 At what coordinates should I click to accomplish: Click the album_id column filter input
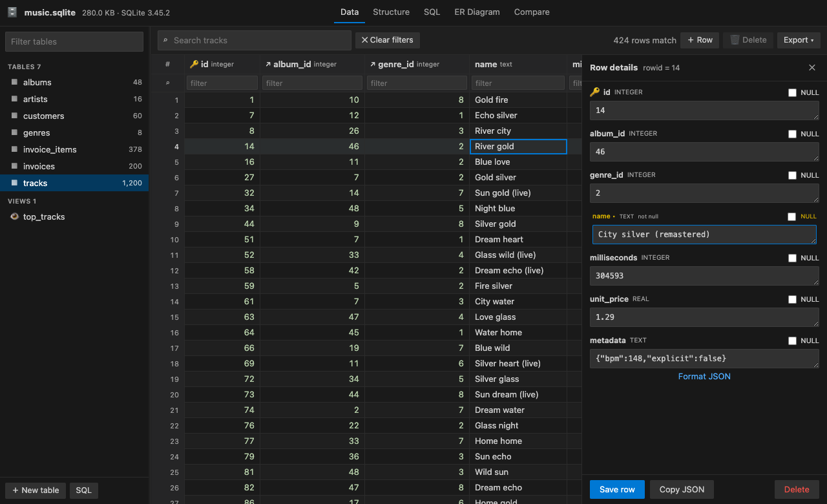coord(313,83)
